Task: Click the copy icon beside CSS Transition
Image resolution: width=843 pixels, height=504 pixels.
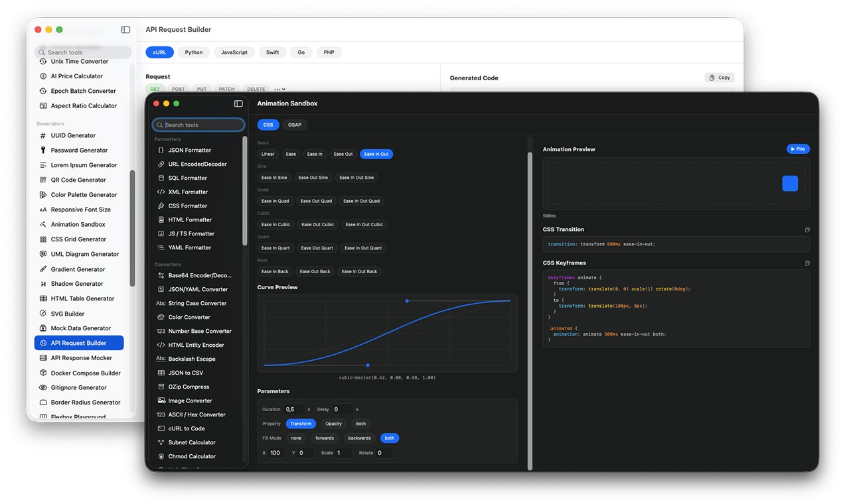Action: 807,229
